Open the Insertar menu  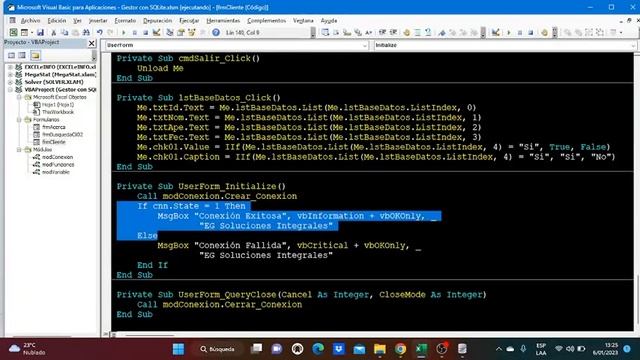[x=98, y=20]
